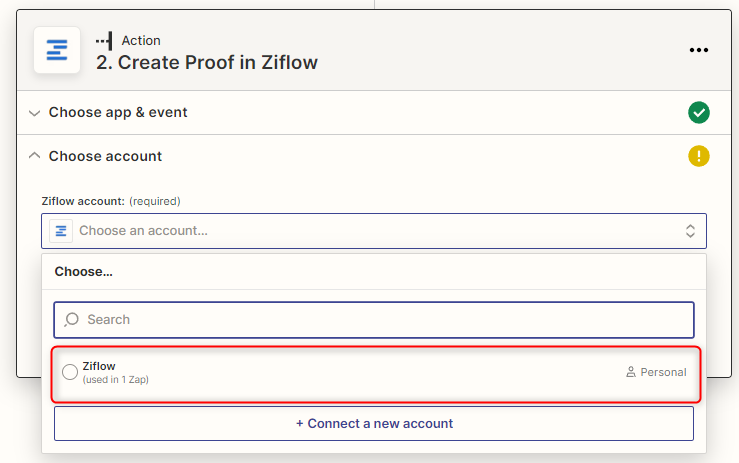This screenshot has height=463, width=739.
Task: Click the Ziflow app logo in step header
Action: (x=57, y=51)
